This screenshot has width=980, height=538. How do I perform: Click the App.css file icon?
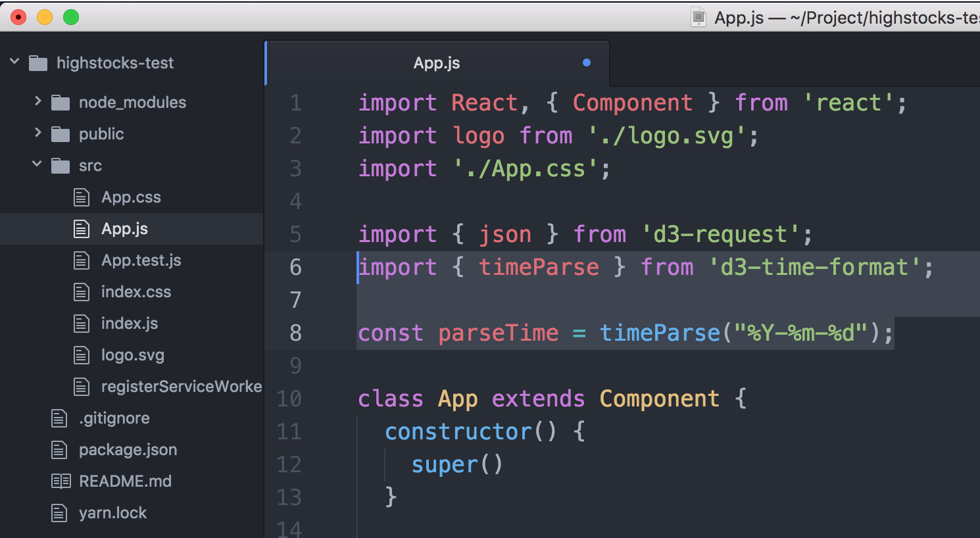tap(82, 197)
